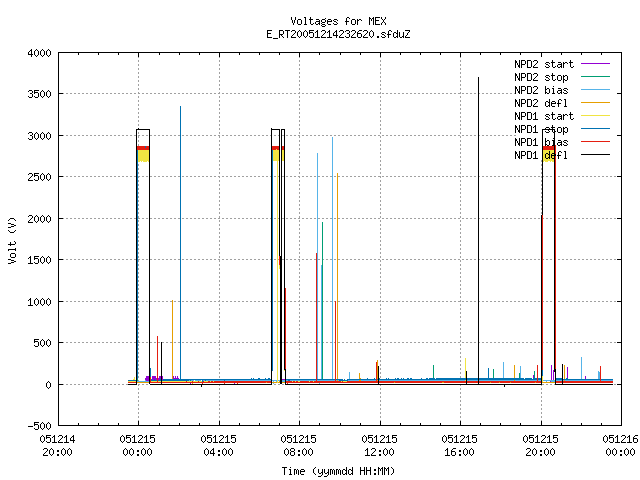Viewport: 640px width, 480px height.
Task: Click the 4000 y-axis tick label
Action: point(40,53)
